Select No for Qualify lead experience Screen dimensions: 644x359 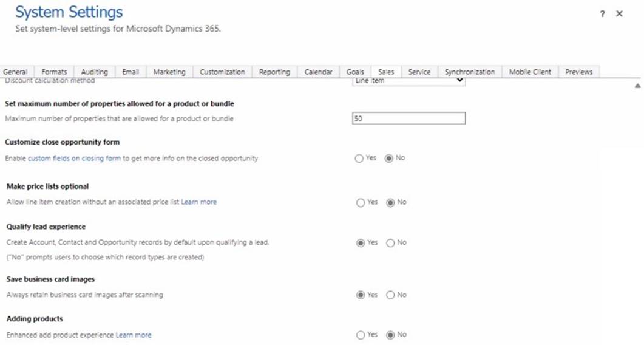[390, 243]
